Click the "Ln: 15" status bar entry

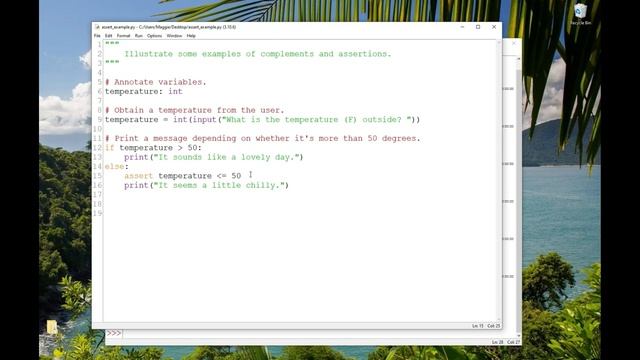point(478,326)
